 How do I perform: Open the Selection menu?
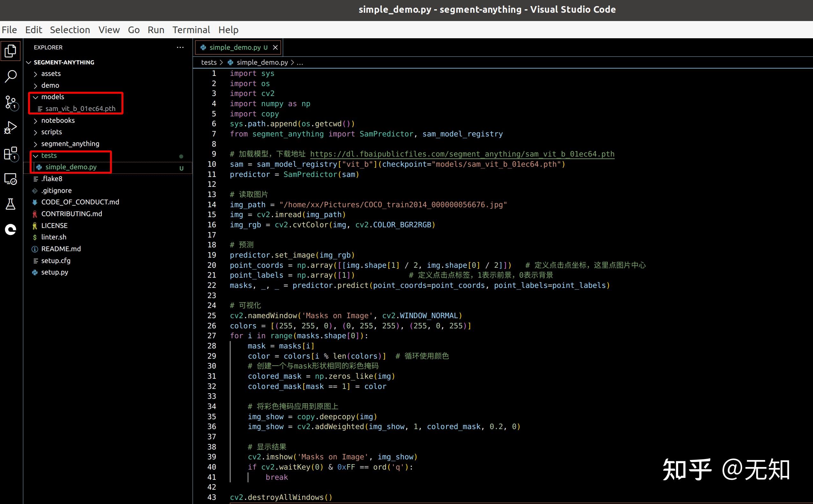70,30
